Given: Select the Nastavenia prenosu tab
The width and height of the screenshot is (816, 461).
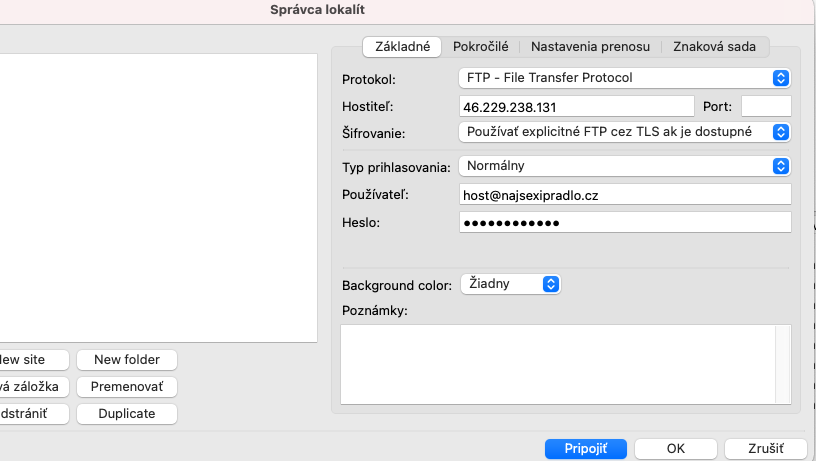Looking at the screenshot, I should (590, 46).
